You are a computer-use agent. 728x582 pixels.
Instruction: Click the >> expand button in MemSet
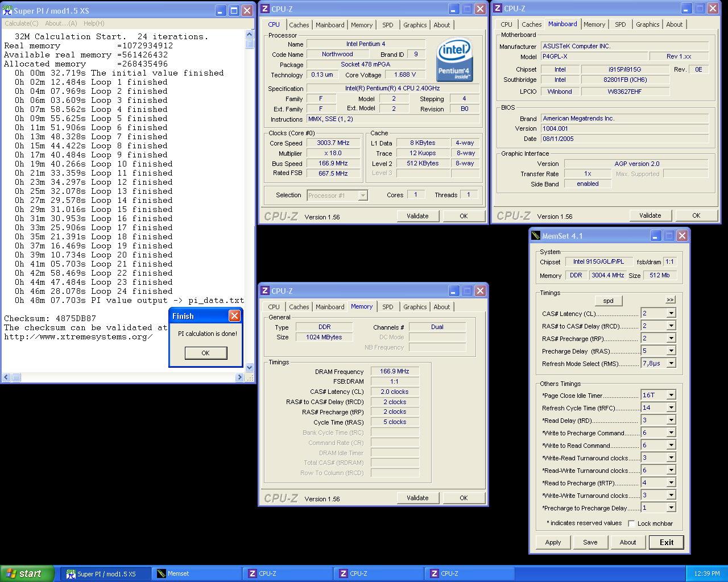670,300
